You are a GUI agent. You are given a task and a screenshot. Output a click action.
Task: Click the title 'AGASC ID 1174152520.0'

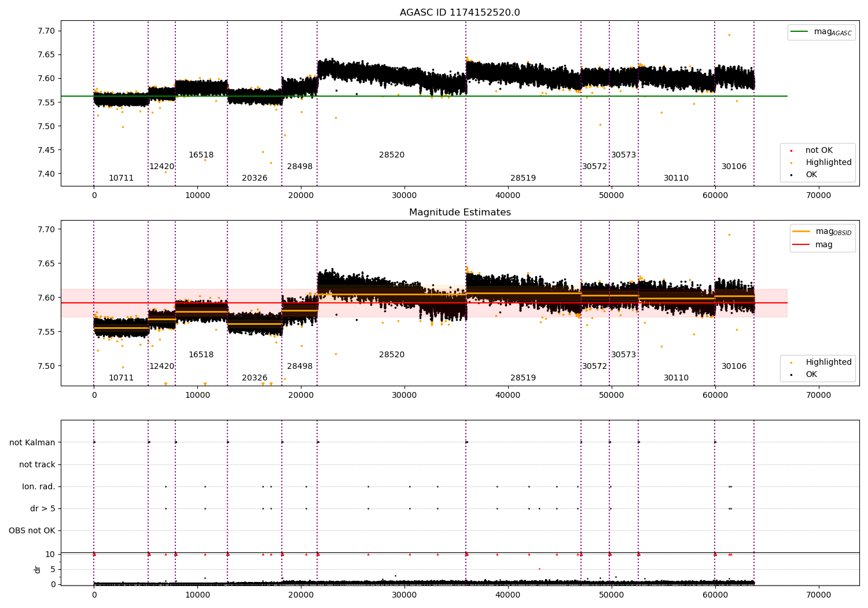[x=459, y=13]
